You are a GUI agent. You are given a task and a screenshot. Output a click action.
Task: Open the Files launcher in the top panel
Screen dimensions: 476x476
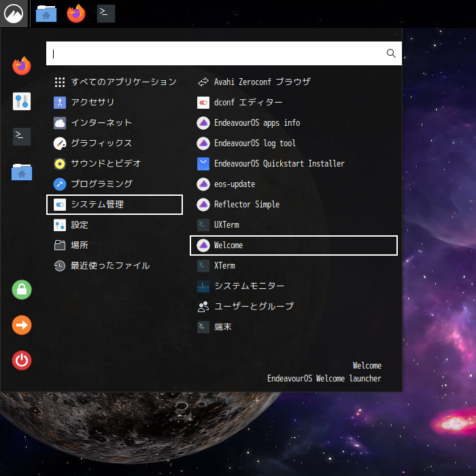point(46,14)
